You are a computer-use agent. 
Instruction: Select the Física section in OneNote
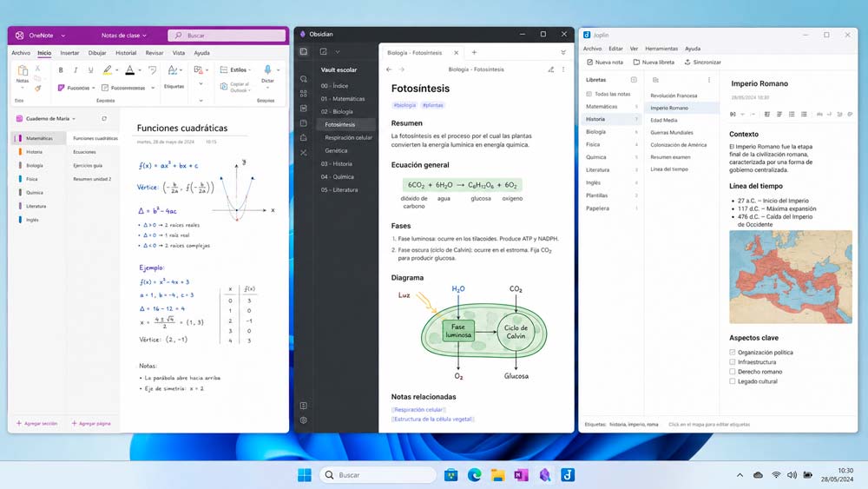click(x=32, y=179)
